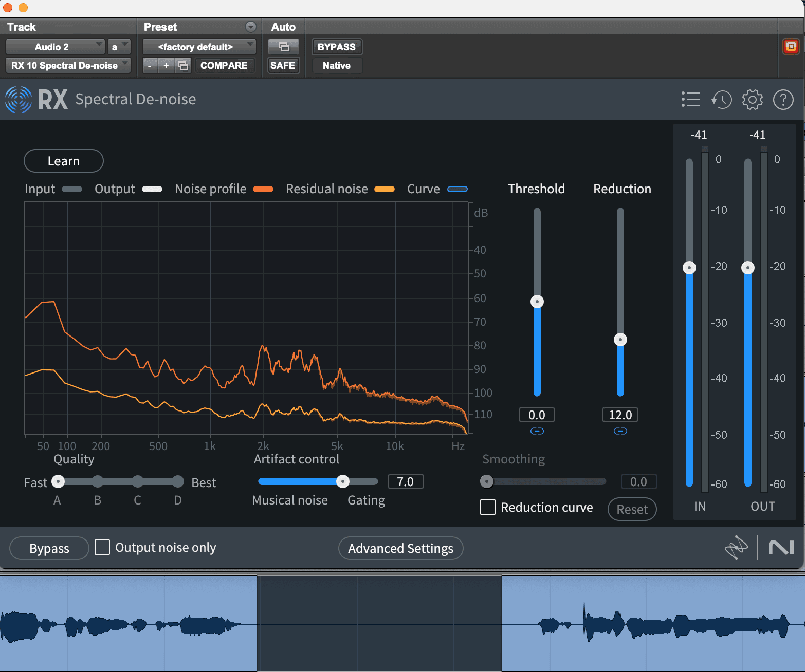Select the previous preset minus button

tap(150, 65)
